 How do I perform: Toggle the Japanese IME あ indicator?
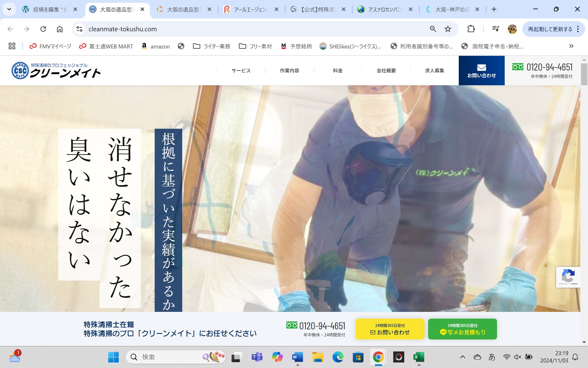(x=492, y=357)
